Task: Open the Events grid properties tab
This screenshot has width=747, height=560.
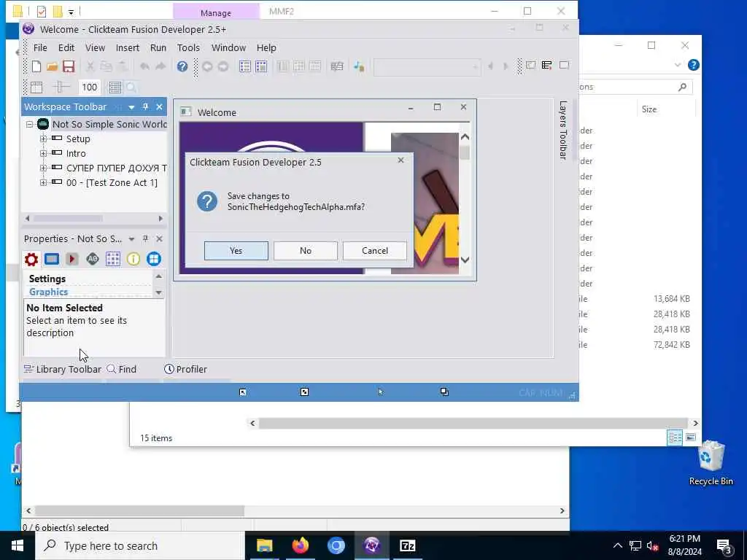Action: tap(113, 259)
